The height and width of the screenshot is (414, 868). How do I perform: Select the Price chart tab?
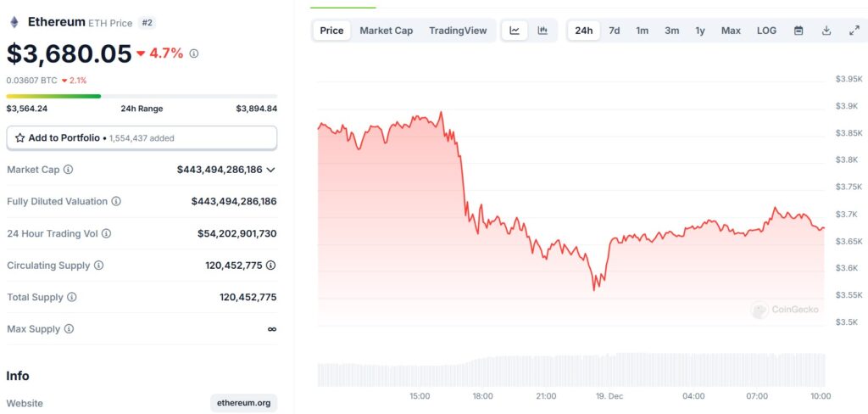click(331, 31)
